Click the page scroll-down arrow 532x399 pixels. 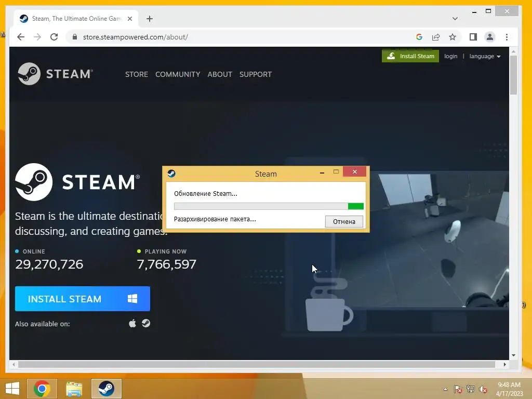tap(513, 355)
